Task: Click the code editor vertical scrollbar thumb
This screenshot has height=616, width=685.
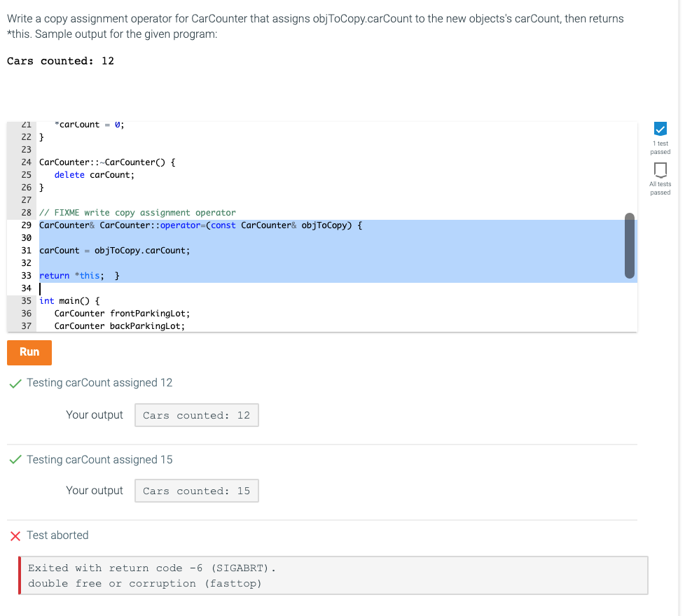Action: (x=629, y=246)
